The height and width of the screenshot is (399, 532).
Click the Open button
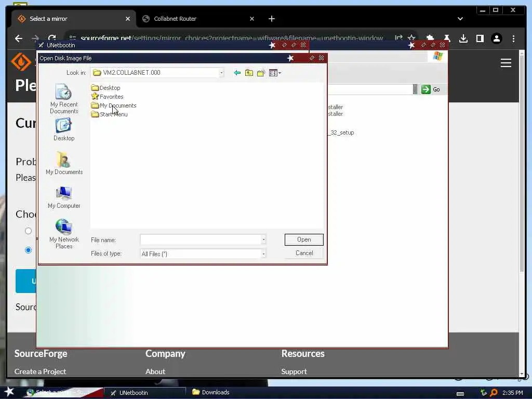pyautogui.click(x=304, y=240)
